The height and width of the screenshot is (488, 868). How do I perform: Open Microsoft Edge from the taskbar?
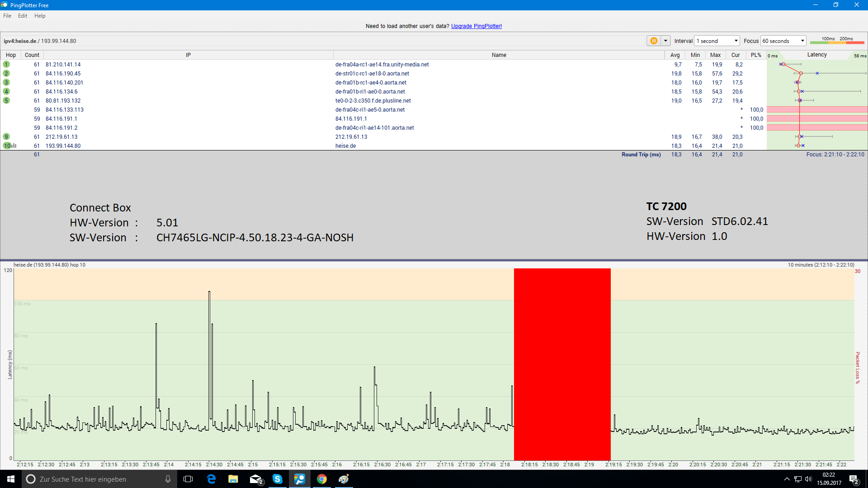click(x=211, y=479)
